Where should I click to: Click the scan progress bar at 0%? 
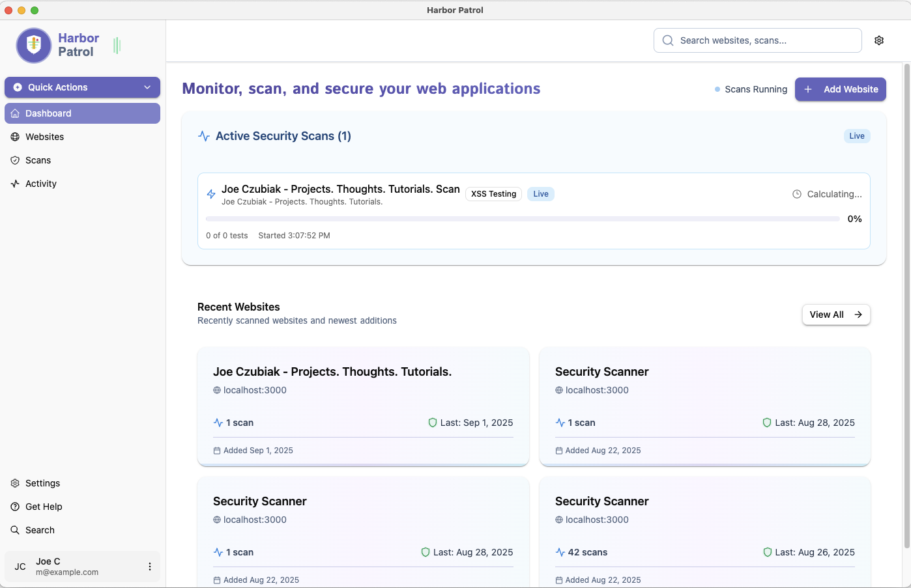[522, 219]
